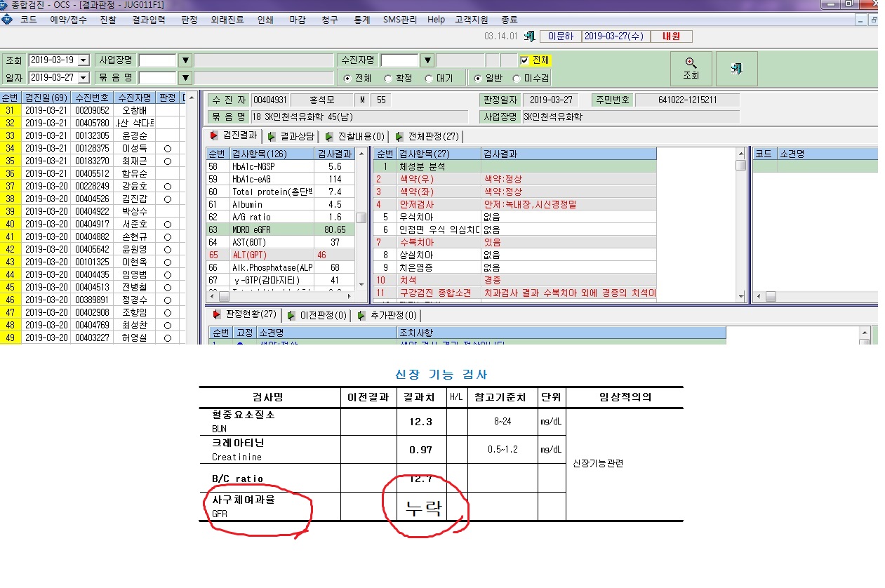Select the 대기 radio button
The width and height of the screenshot is (885, 588).
(430, 78)
